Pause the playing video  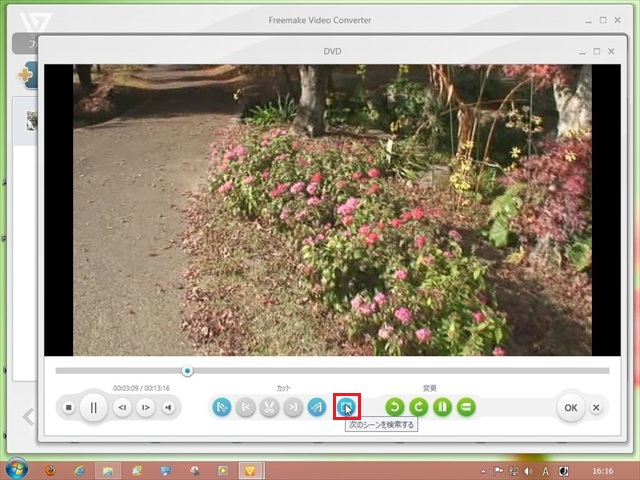pyautogui.click(x=93, y=408)
